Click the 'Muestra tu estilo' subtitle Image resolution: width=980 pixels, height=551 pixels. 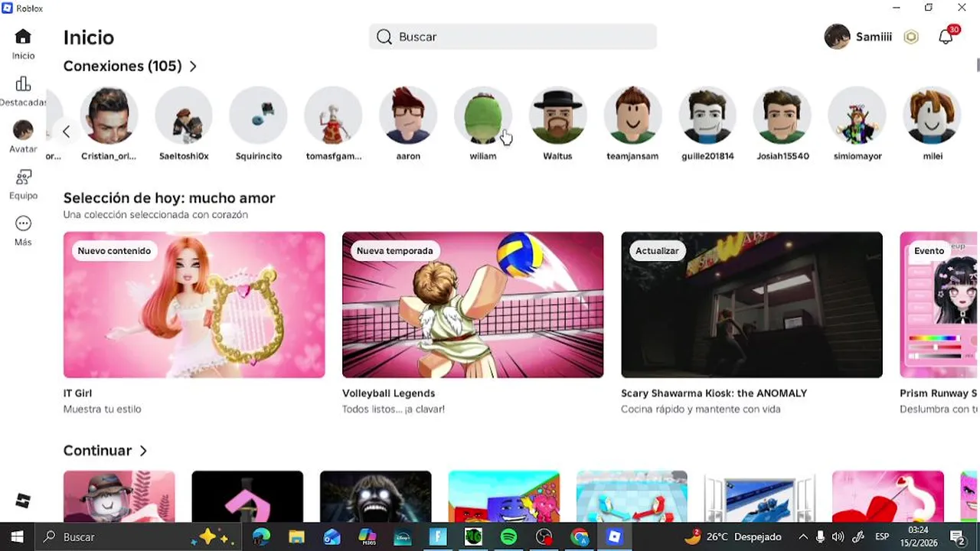[102, 409]
